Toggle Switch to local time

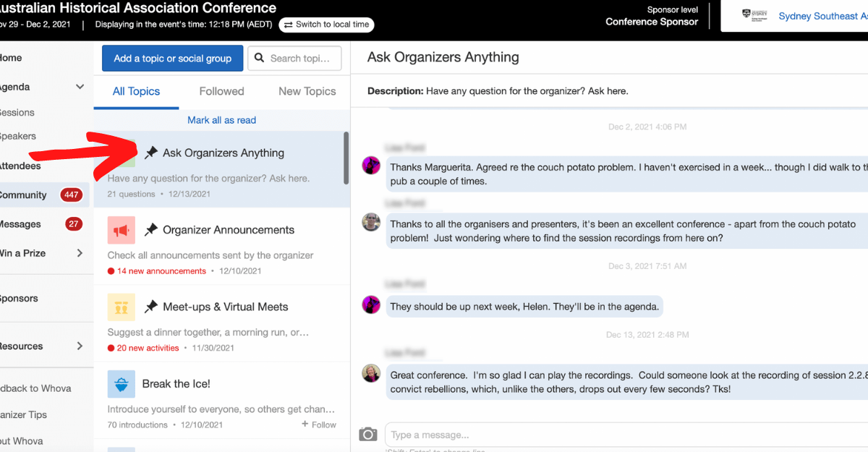[x=326, y=25]
